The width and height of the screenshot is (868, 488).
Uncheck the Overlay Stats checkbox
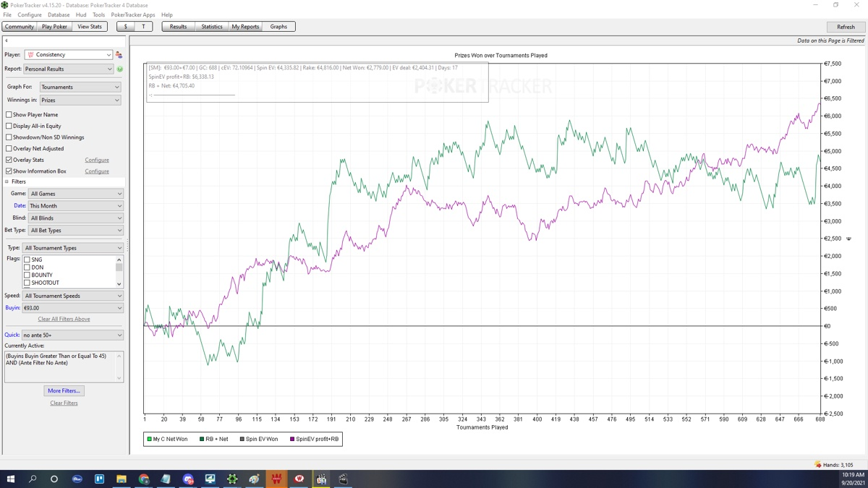tap(9, 160)
